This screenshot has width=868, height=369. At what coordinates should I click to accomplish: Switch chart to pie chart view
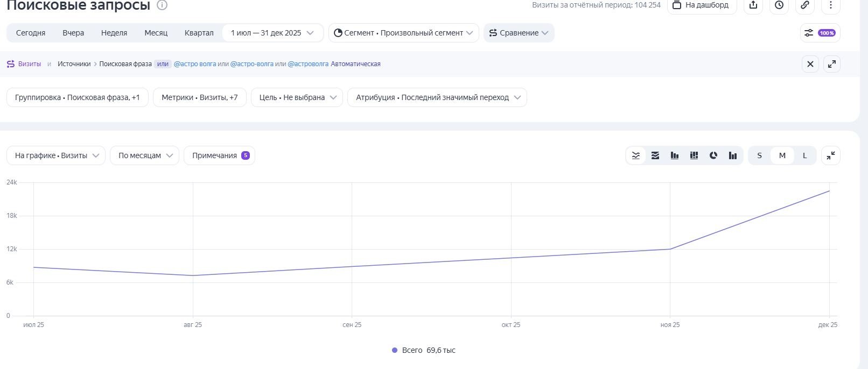point(713,155)
